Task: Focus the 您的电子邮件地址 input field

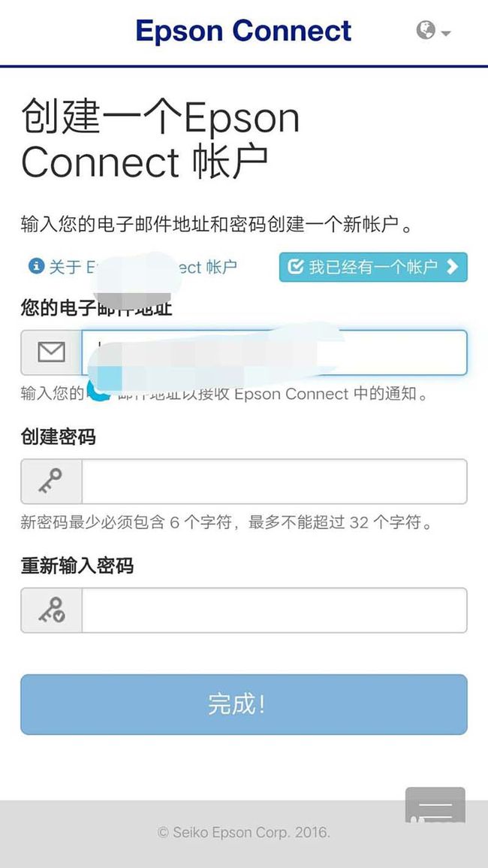Action: (x=275, y=352)
